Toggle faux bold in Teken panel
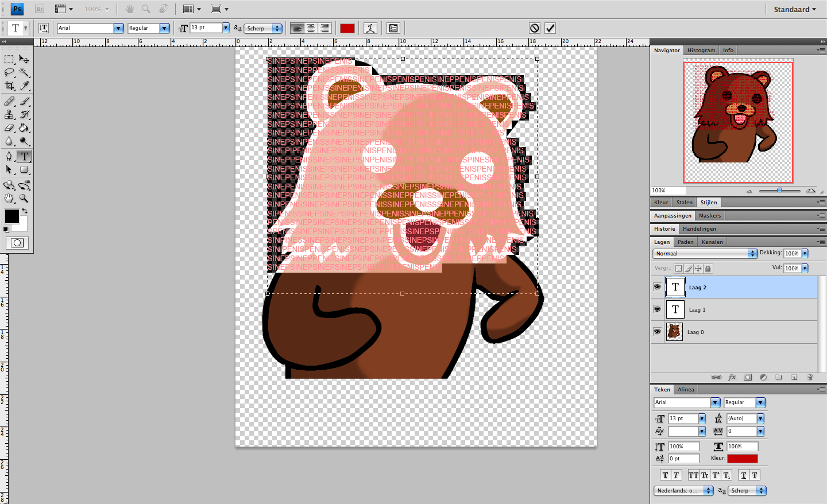The height and width of the screenshot is (504, 827). (665, 475)
